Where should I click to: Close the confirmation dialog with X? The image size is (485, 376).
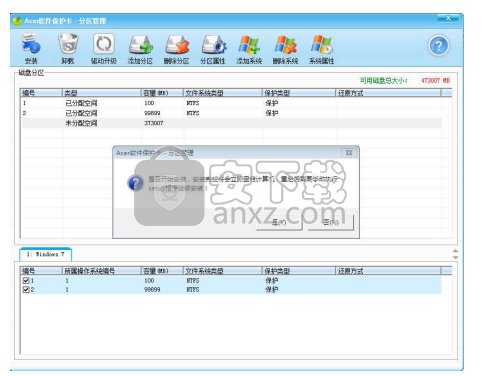[x=349, y=153]
